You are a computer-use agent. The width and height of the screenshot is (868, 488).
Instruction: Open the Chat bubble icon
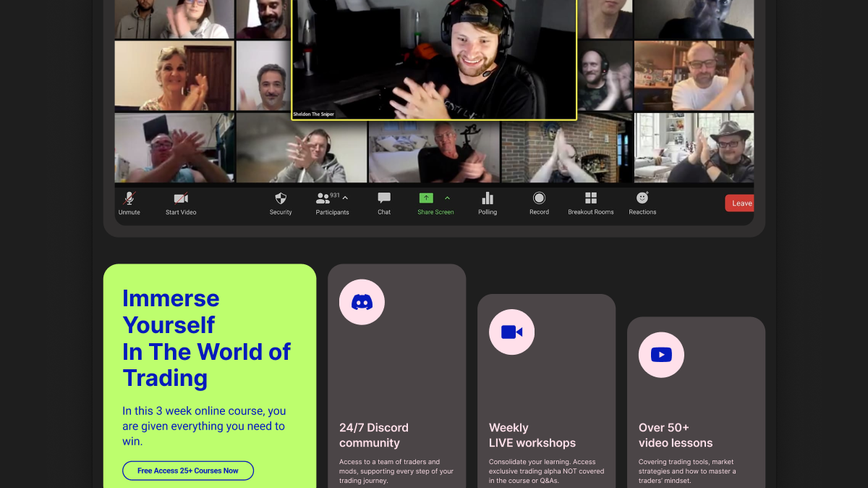pos(384,198)
